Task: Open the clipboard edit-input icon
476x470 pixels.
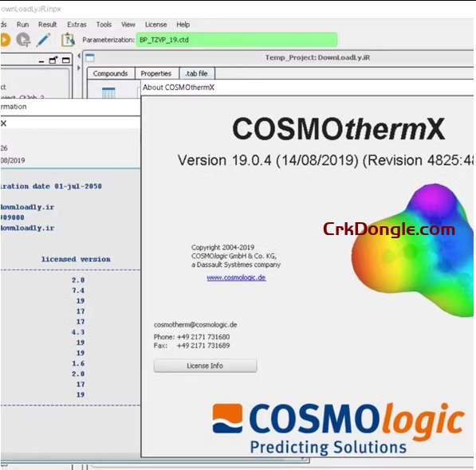Action: pos(68,40)
